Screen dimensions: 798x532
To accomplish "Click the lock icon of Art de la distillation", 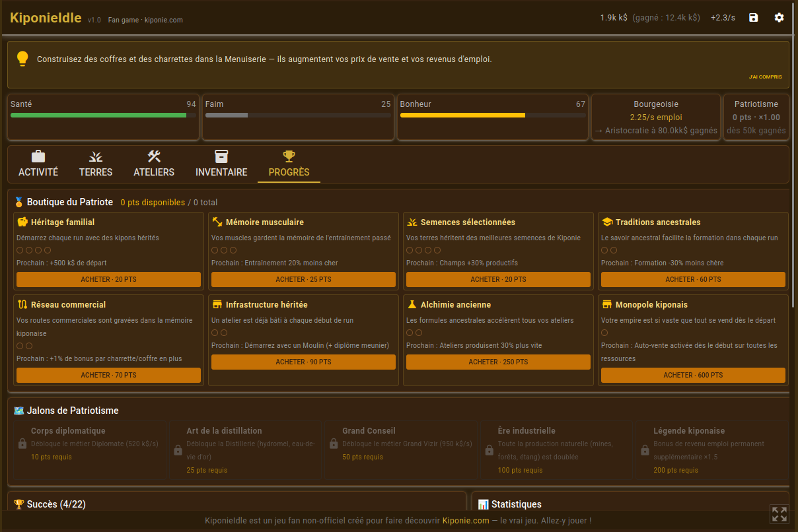I will 178,450.
